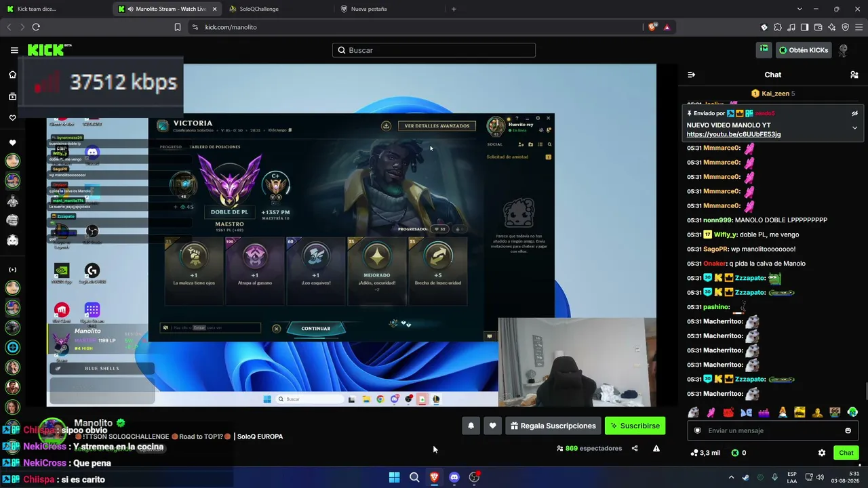
Task: Show hidden system tray icons chevron
Action: click(731, 477)
